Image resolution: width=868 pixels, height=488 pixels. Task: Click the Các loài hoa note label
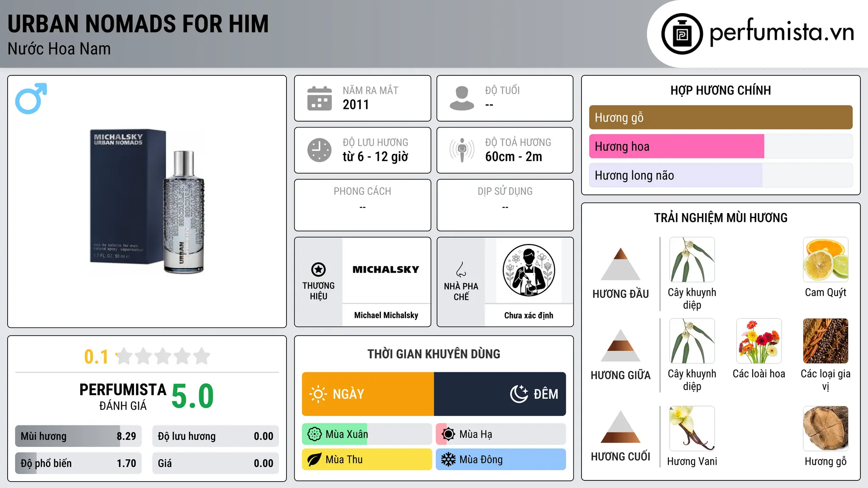tap(759, 374)
